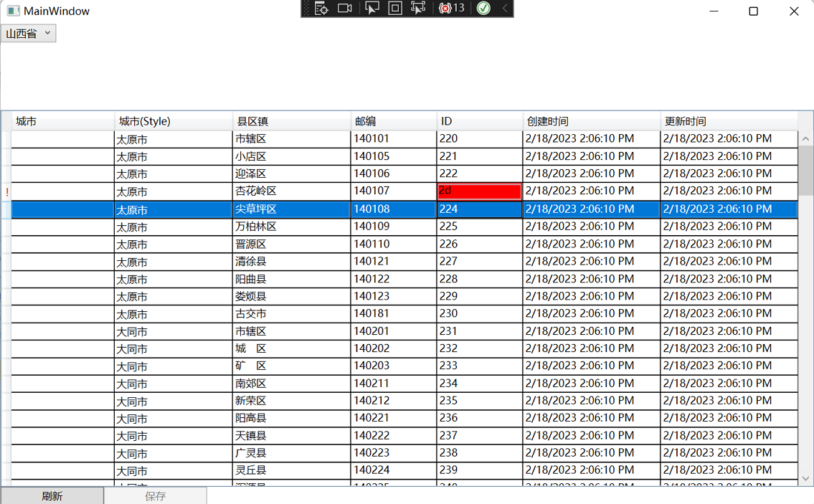Select the row header of 尖草坪区 row
Image resolution: width=814 pixels, height=504 pixels.
[x=6, y=209]
